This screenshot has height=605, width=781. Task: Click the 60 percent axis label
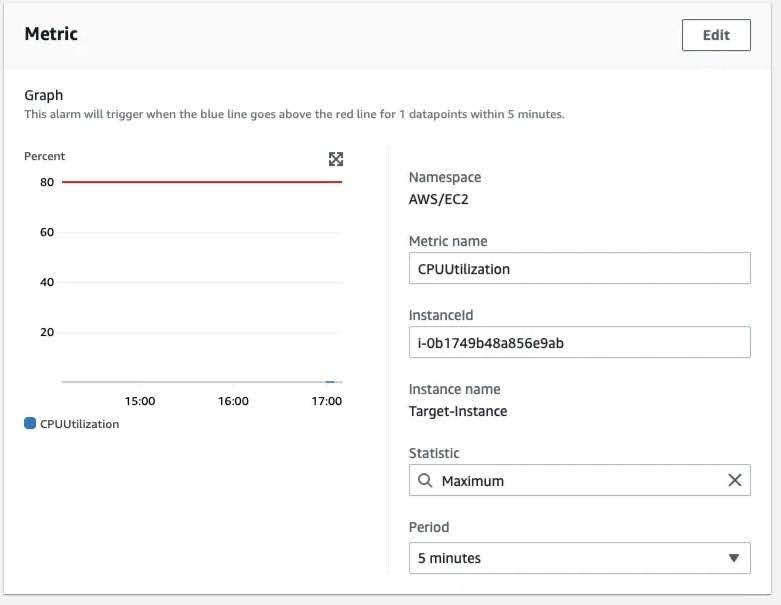[x=47, y=232]
